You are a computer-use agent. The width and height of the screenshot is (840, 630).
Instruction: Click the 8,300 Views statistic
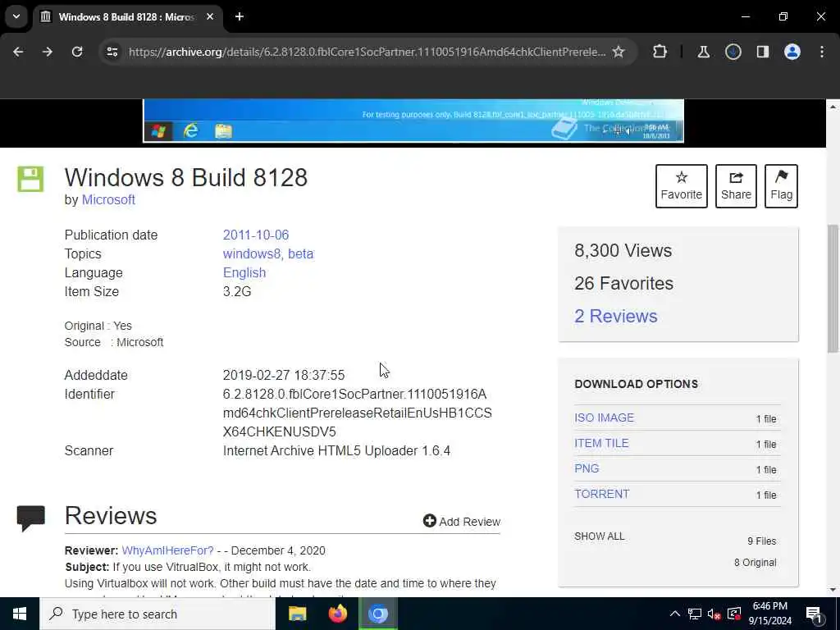[623, 251]
